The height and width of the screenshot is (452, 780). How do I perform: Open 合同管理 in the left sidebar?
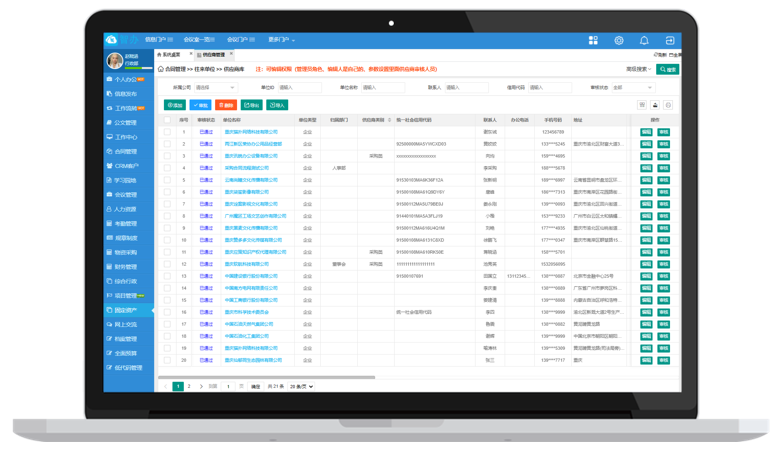pos(125,151)
